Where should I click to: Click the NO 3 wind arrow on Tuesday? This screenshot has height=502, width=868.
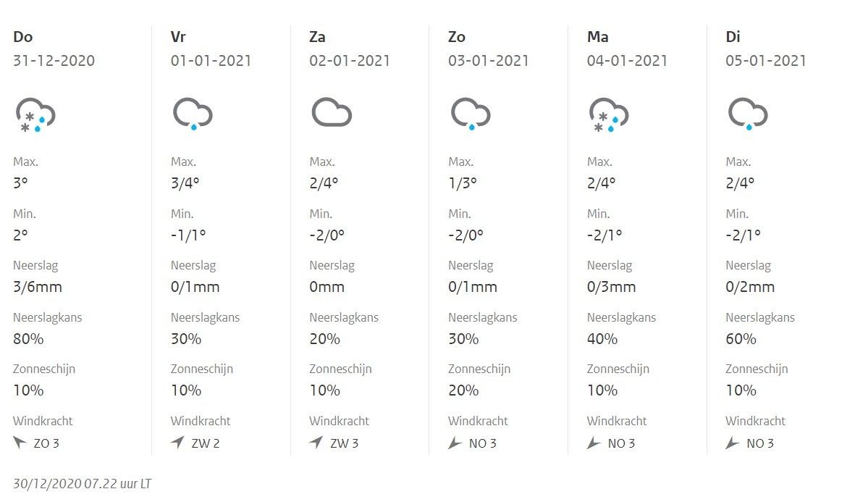click(733, 443)
